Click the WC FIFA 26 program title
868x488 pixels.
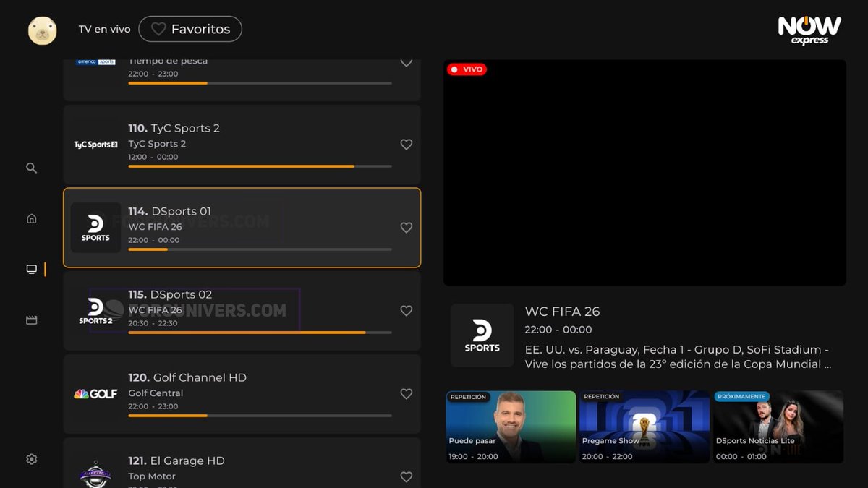tap(563, 312)
